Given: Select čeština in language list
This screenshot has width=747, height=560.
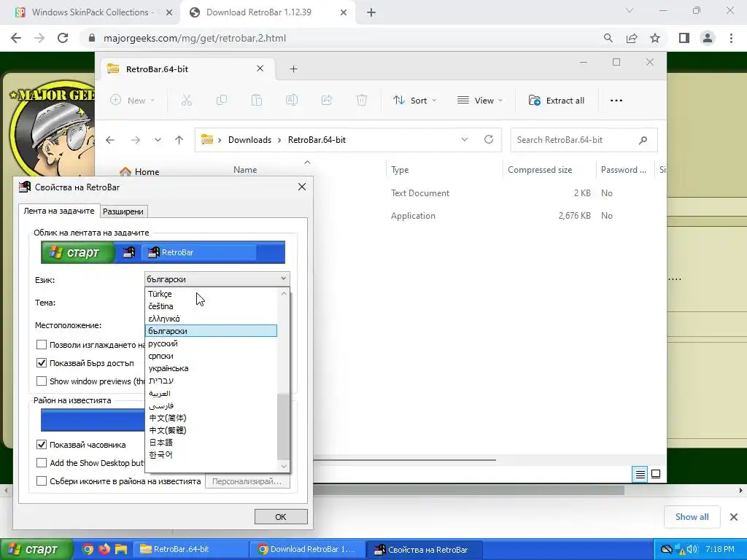Looking at the screenshot, I should pos(211,306).
